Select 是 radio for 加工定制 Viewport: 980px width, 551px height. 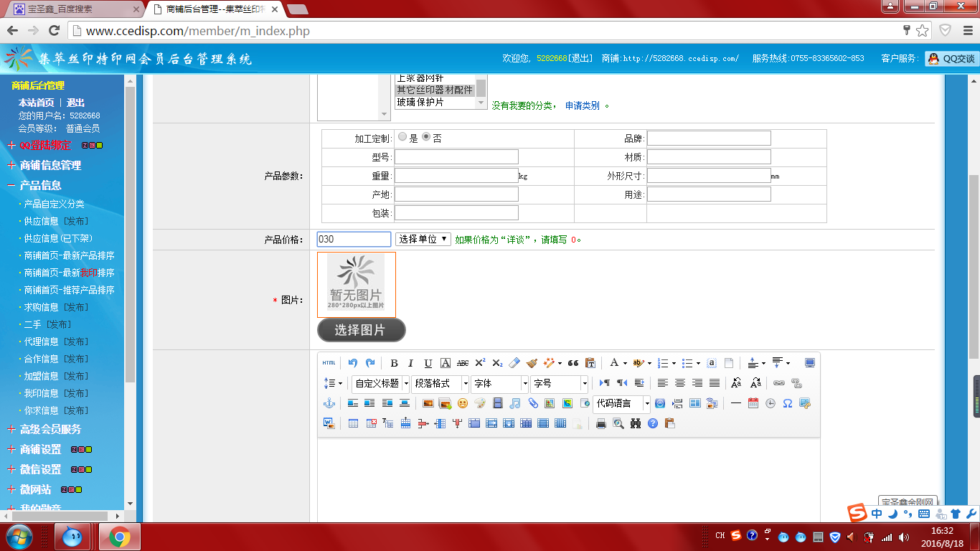coord(402,136)
